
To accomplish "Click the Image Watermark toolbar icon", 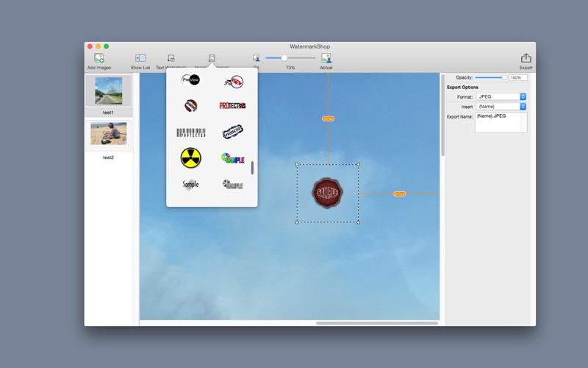I will 212,58.
